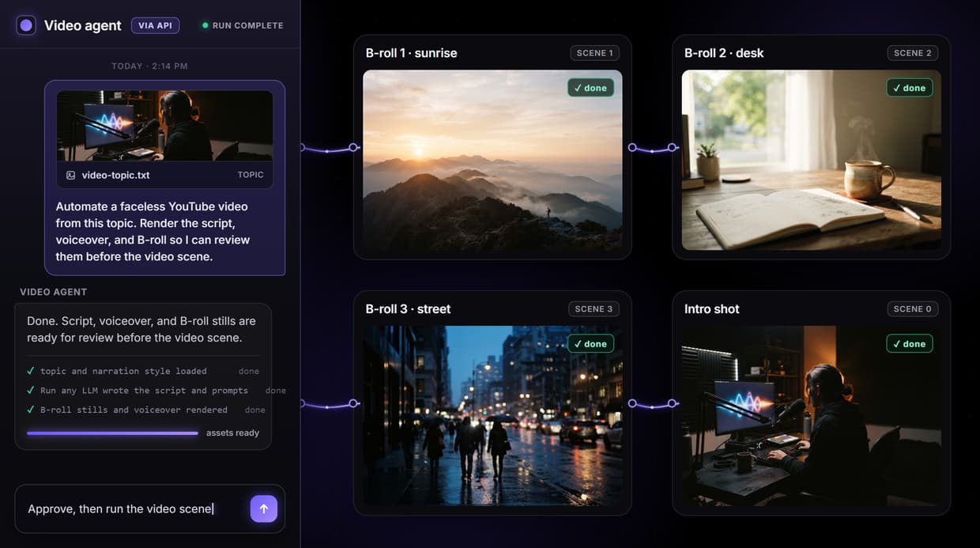Click the 'assets ready' label

[x=232, y=433]
